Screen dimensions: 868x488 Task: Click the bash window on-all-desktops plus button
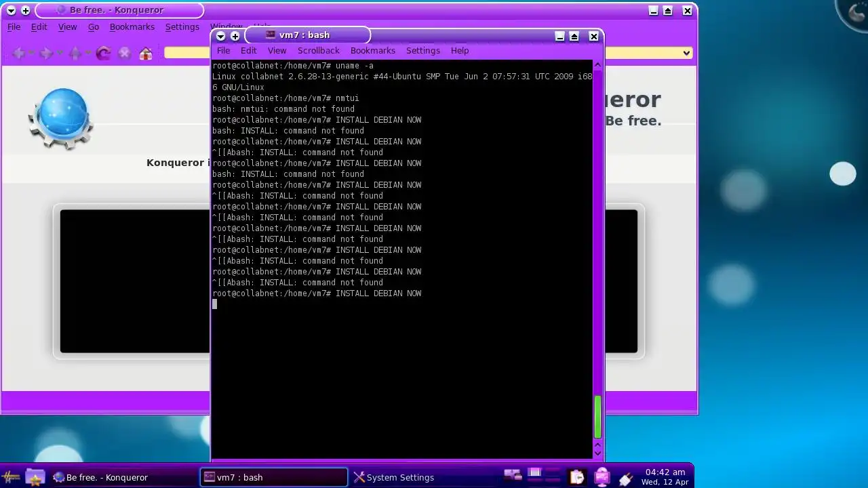coord(235,36)
